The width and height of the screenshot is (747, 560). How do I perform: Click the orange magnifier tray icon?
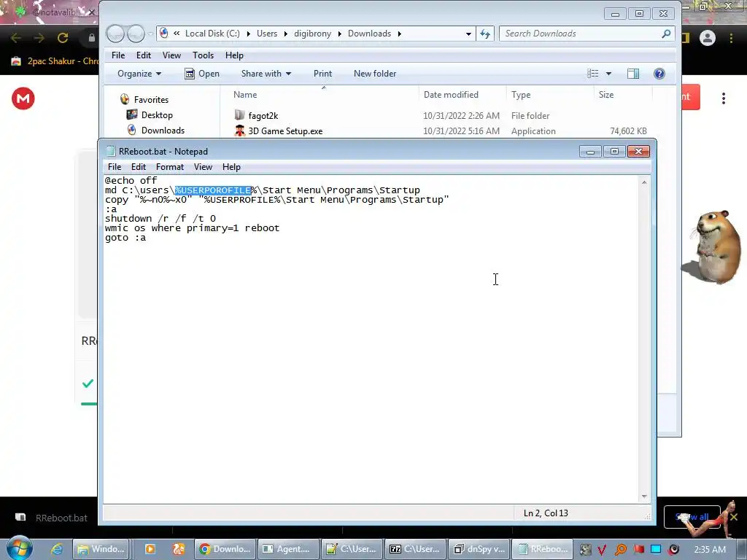[620, 550]
